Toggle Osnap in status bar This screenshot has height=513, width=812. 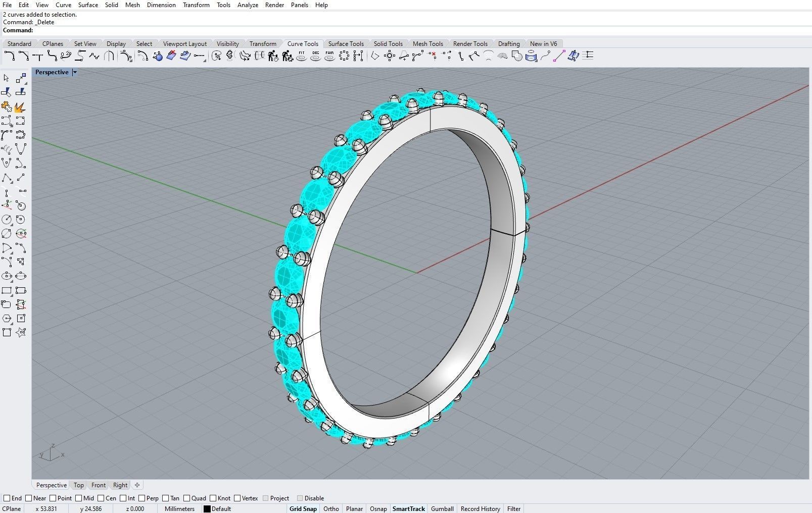pyautogui.click(x=378, y=509)
